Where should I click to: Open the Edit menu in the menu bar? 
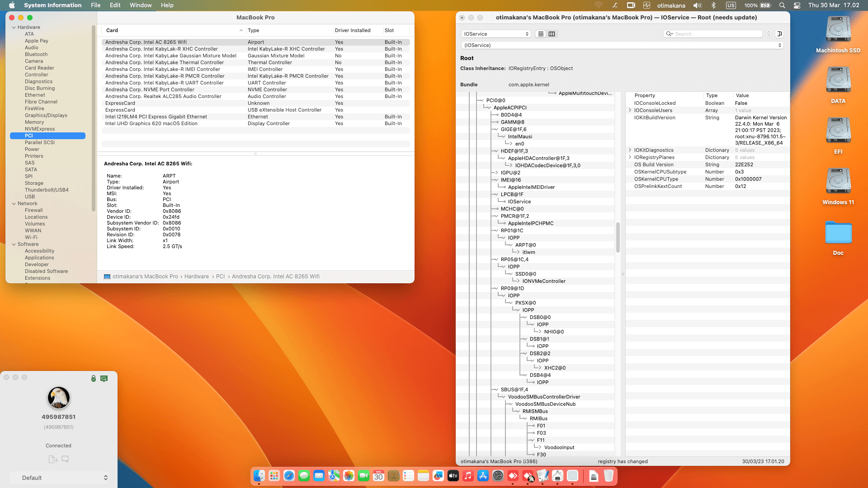(x=114, y=5)
